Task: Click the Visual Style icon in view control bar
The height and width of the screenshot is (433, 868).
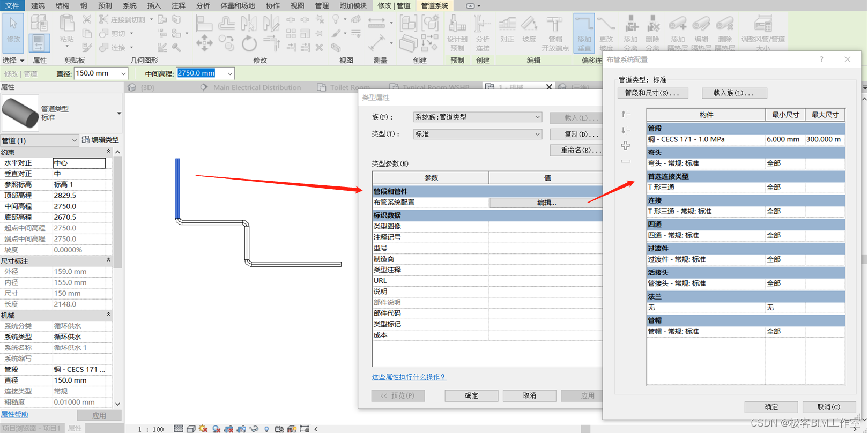Action: point(191,429)
